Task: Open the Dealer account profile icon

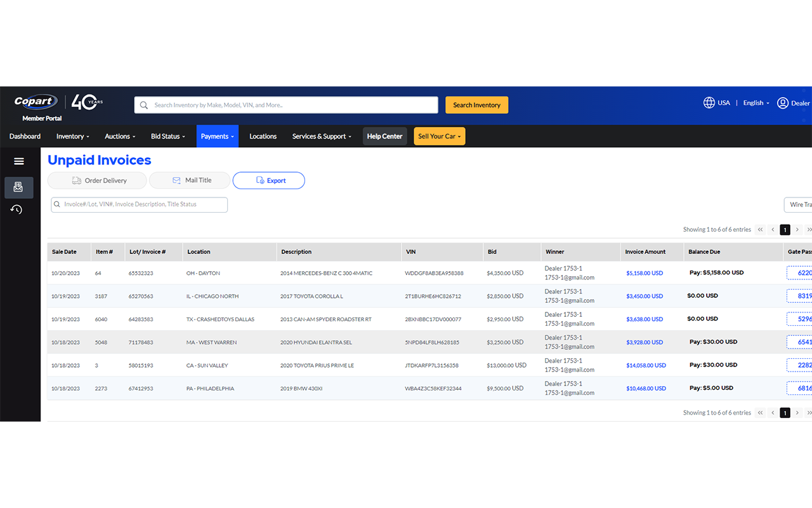Action: (x=783, y=103)
